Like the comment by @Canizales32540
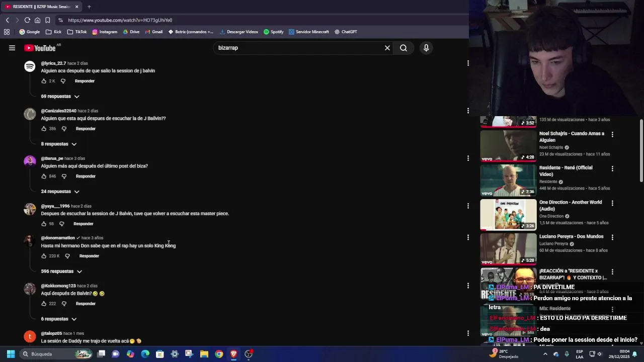The height and width of the screenshot is (362, 644). coord(44,129)
